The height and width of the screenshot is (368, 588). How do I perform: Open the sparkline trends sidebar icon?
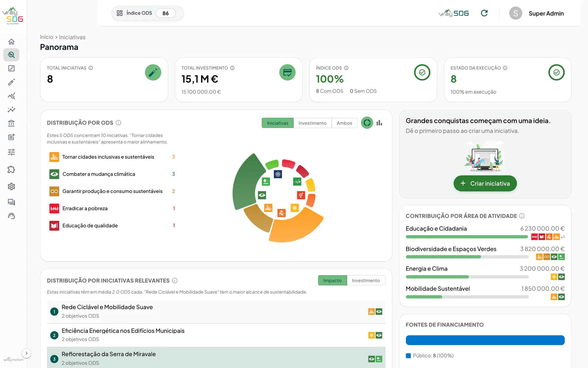coord(11,110)
